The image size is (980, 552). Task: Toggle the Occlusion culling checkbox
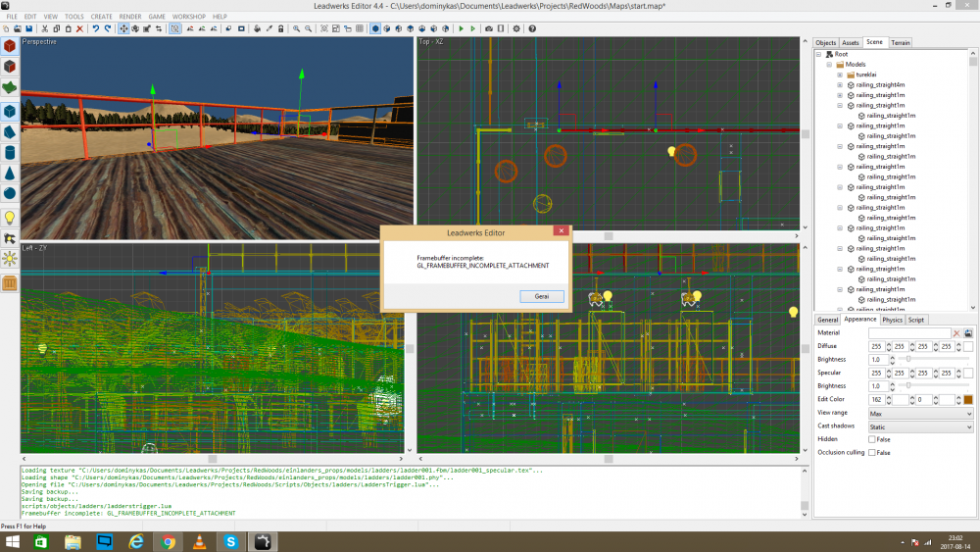[872, 453]
